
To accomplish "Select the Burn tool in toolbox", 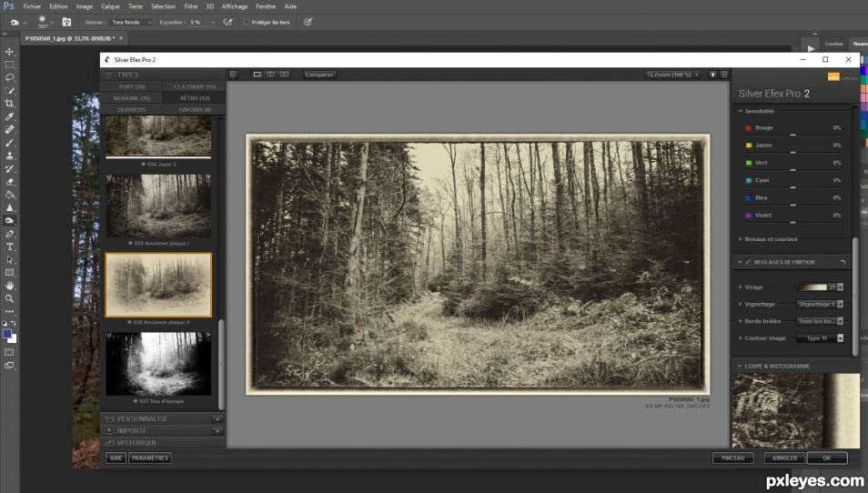I will click(9, 221).
